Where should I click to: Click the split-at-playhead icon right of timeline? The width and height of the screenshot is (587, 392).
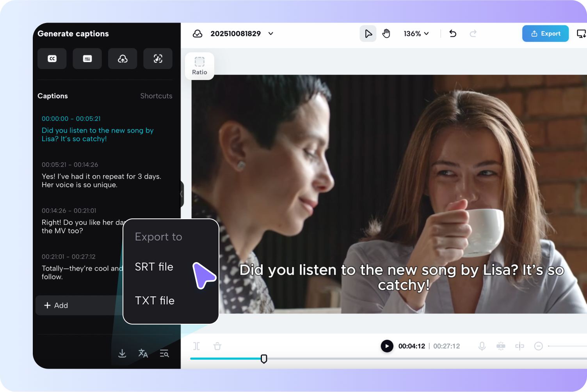click(x=519, y=346)
